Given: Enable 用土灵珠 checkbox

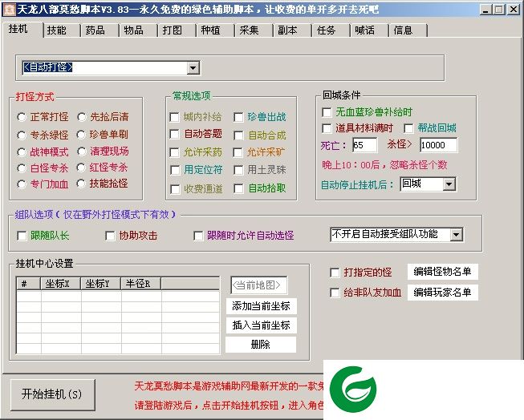Looking at the screenshot, I should click(238, 170).
